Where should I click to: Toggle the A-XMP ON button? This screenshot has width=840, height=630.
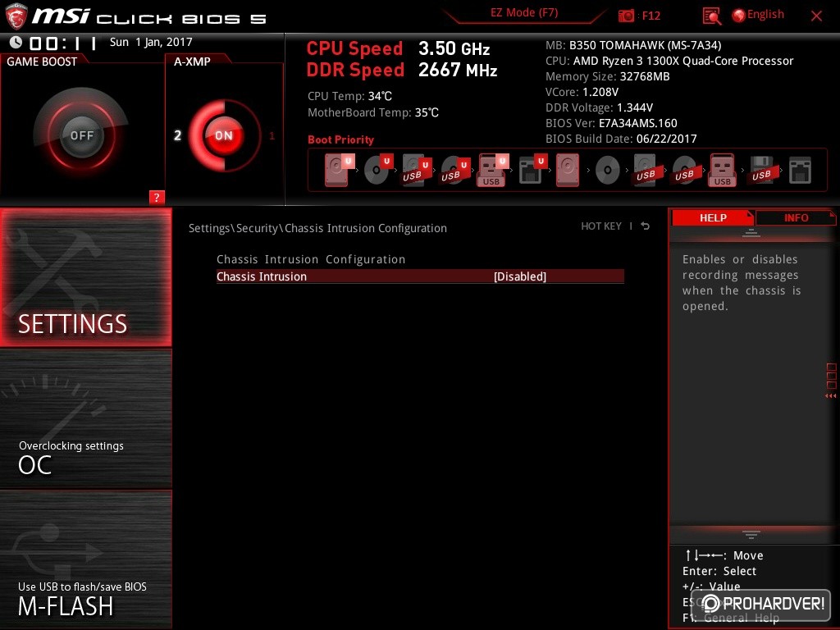pos(223,135)
